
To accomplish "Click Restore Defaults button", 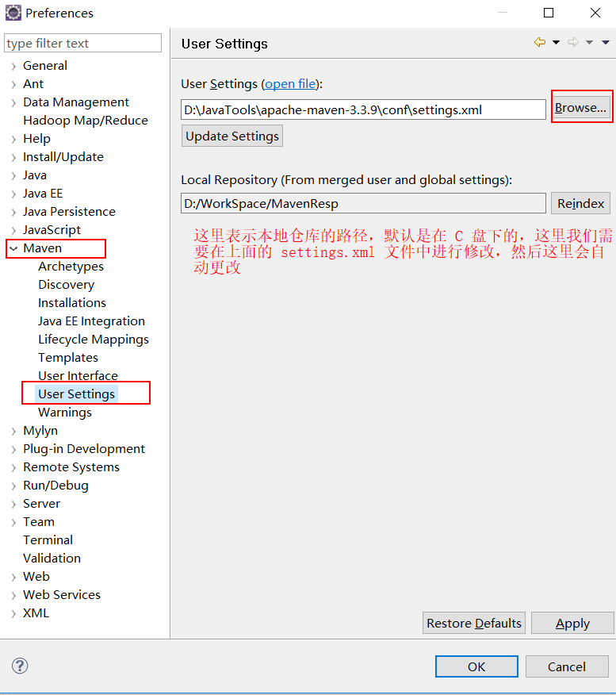I will (474, 623).
